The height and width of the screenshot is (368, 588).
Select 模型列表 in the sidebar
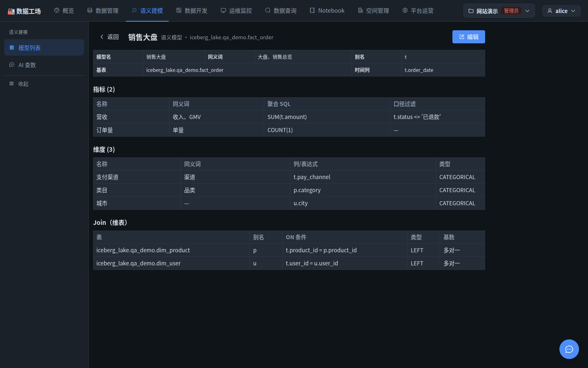click(x=44, y=47)
